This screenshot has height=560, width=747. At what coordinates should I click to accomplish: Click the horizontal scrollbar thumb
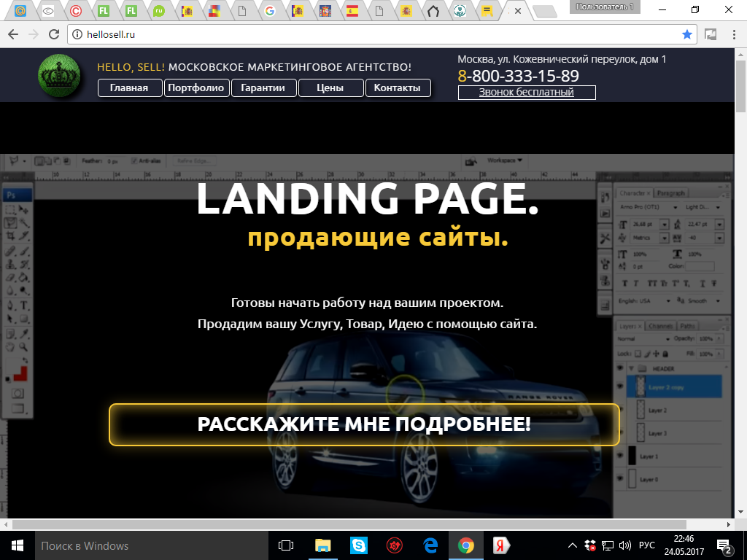(x=349, y=524)
